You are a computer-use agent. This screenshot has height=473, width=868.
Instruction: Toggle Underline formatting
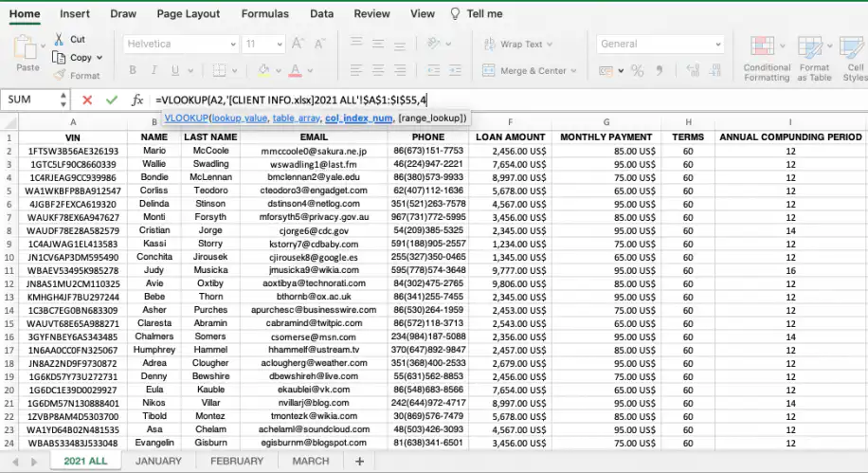[175, 70]
